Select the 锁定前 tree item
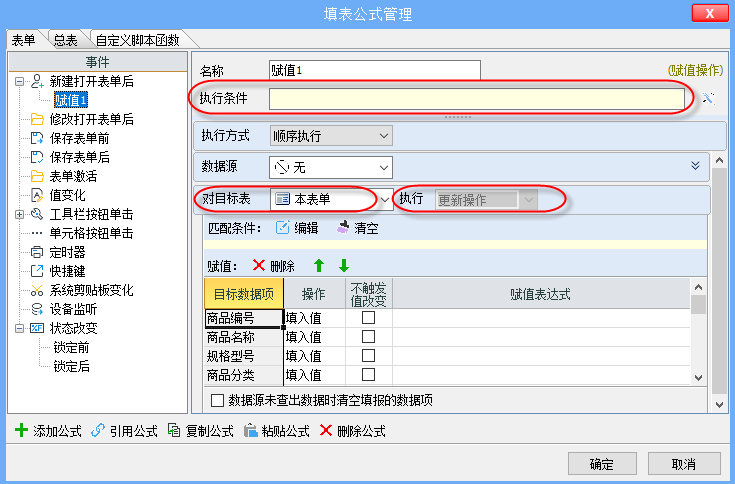This screenshot has height=484, width=735. pyautogui.click(x=71, y=347)
